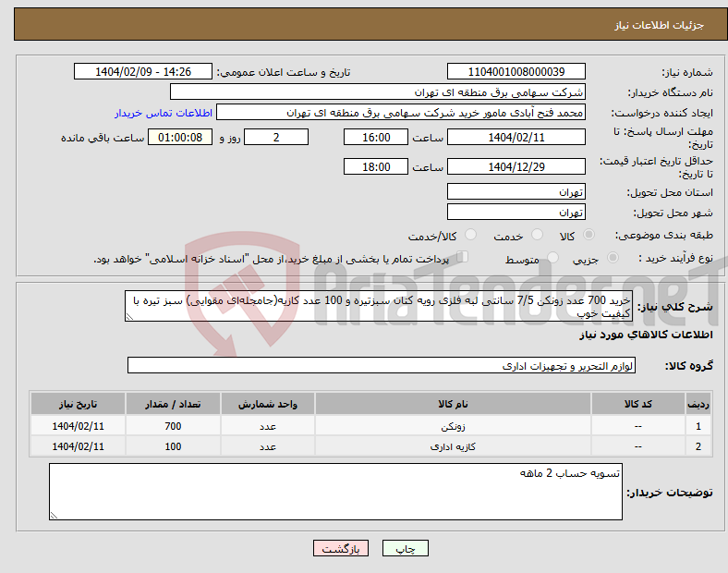Click the کازیه اداری item name cell
Screen dimensions: 728x573
(453, 446)
